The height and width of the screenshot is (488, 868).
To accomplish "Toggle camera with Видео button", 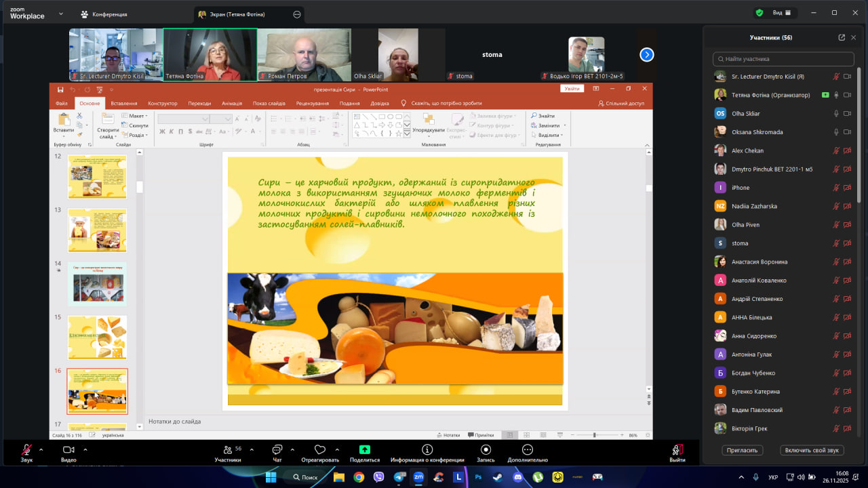I will tap(68, 450).
